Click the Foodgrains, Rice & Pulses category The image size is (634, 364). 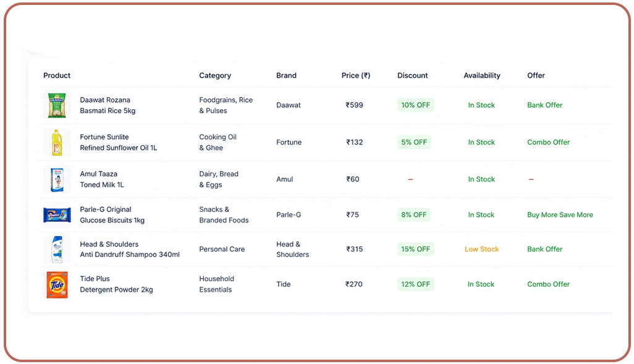pyautogui.click(x=226, y=105)
